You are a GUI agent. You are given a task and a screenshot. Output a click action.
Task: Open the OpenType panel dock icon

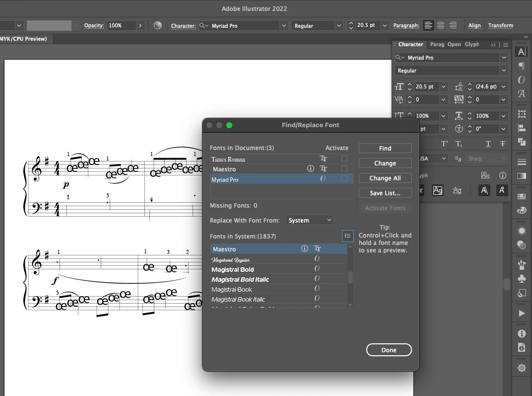(522, 80)
